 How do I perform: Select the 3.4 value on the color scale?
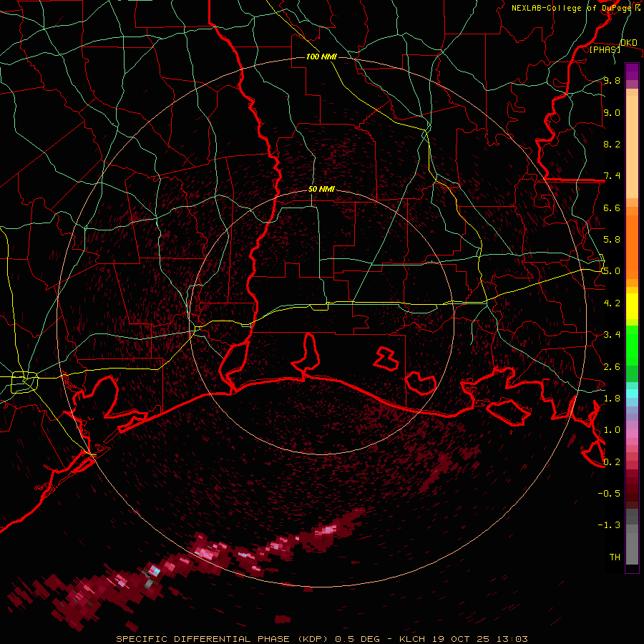click(x=612, y=334)
